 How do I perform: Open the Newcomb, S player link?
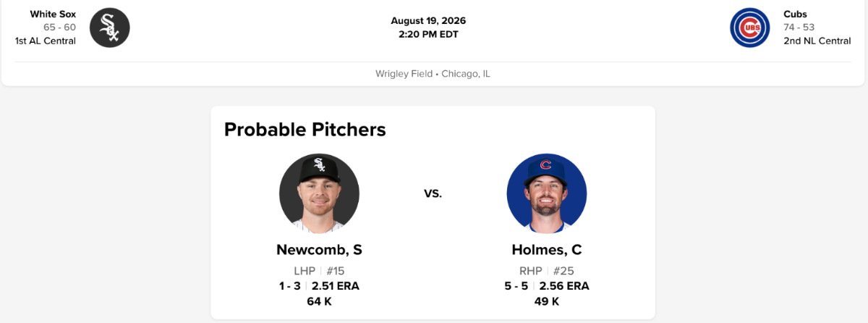pos(319,250)
